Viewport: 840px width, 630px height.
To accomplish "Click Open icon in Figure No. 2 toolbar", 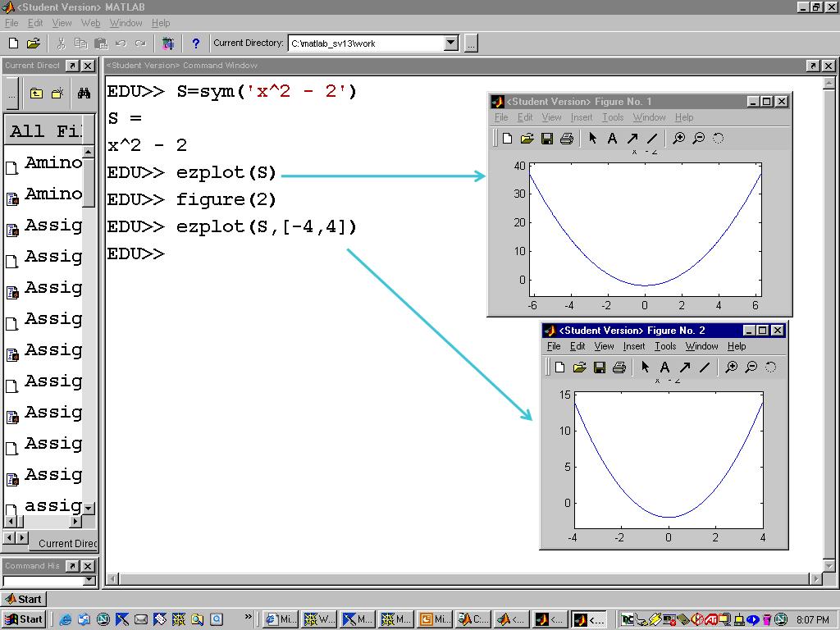I will pos(580,367).
